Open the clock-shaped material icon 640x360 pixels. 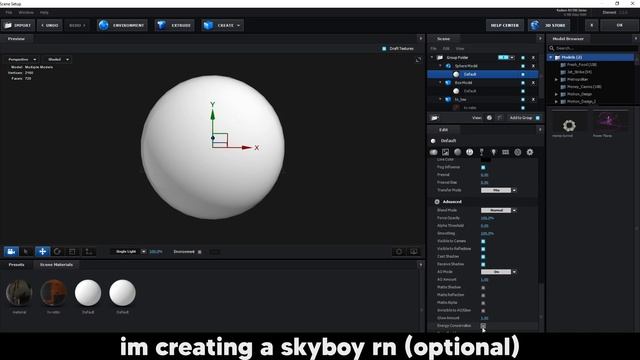pyautogui.click(x=469, y=152)
